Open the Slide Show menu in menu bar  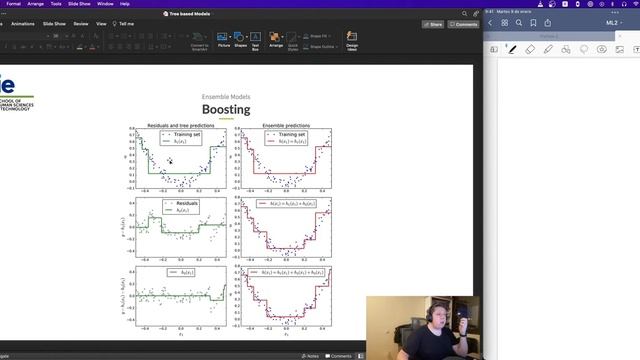tap(79, 4)
